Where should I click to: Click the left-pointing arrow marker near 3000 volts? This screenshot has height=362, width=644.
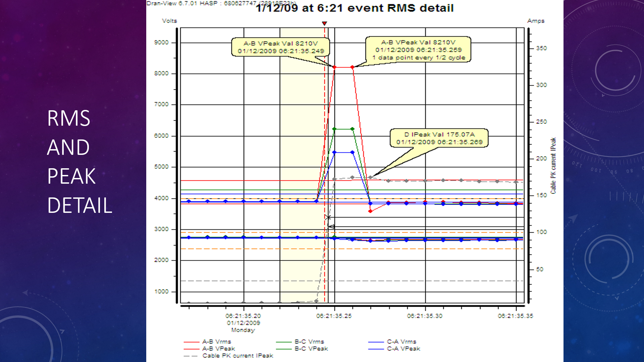tap(331, 227)
